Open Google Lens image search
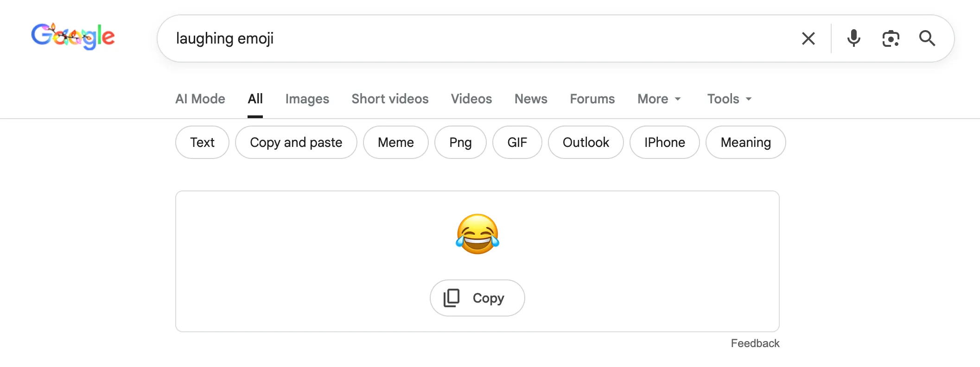The width and height of the screenshot is (980, 367). 891,38
